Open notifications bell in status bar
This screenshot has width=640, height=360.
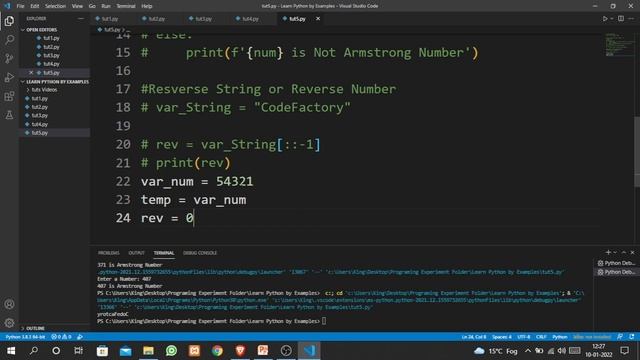tap(631, 337)
